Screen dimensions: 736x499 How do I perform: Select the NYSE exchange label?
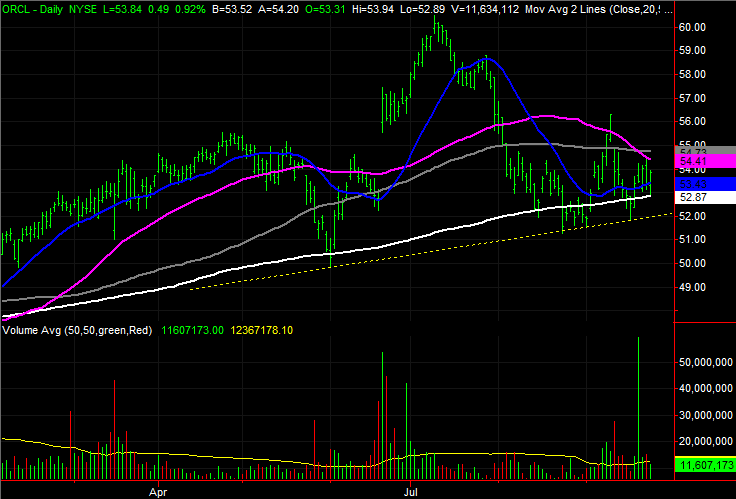[x=84, y=9]
